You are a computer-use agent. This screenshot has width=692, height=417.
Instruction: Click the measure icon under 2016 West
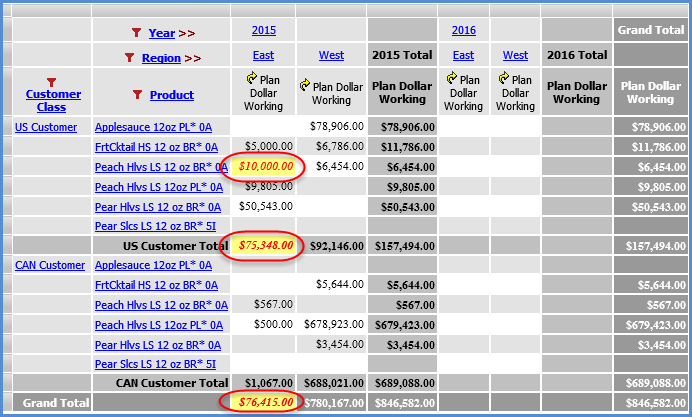coord(502,77)
